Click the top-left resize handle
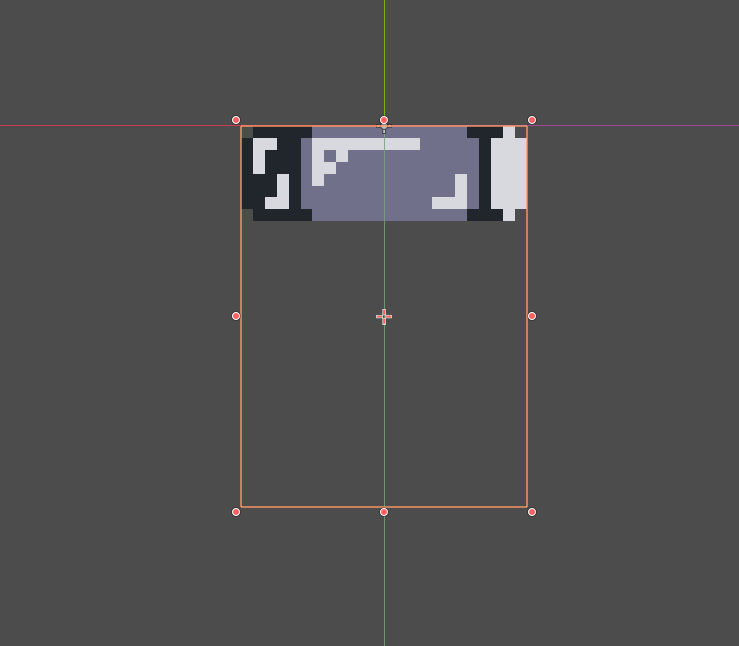The width and height of the screenshot is (739, 646). tap(236, 120)
